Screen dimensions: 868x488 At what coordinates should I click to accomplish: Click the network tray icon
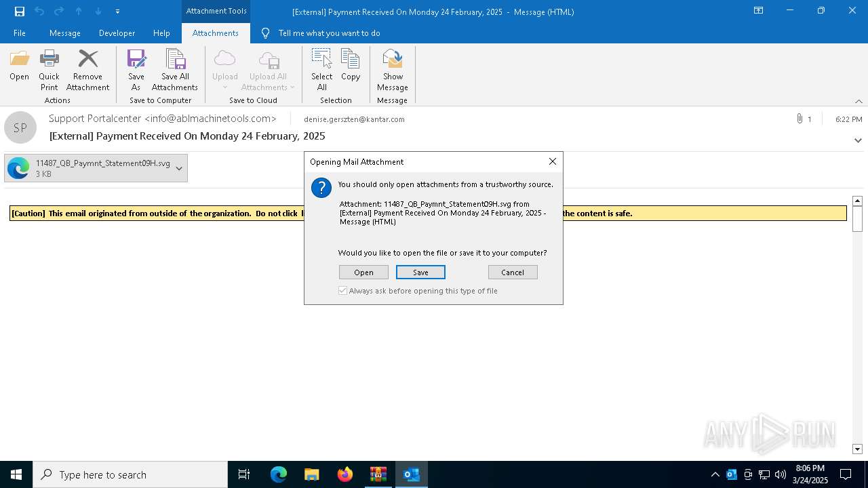764,474
